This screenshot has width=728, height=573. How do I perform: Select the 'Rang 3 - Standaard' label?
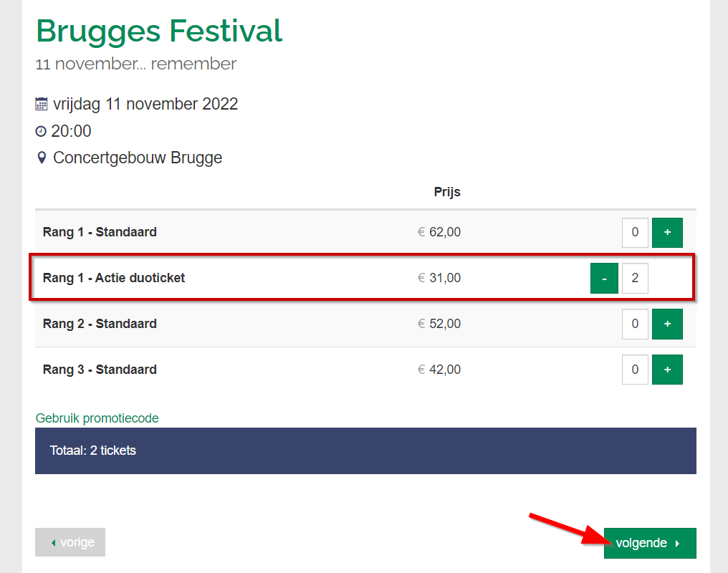100,370
